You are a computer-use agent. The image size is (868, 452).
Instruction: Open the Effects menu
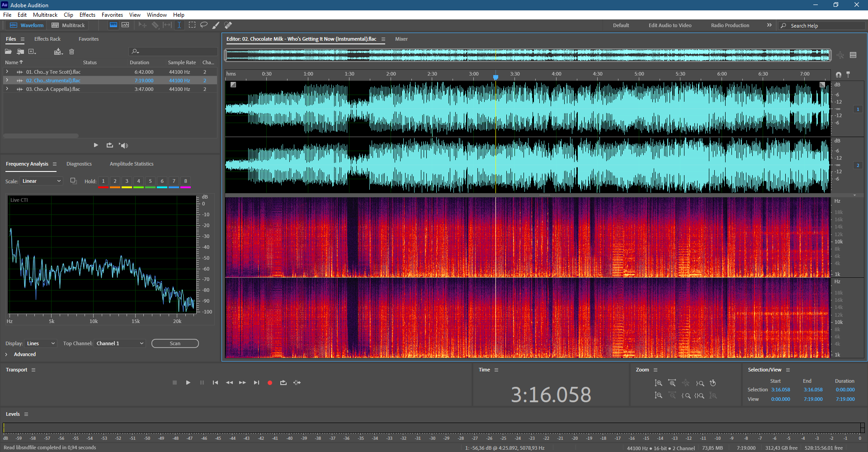click(x=87, y=15)
